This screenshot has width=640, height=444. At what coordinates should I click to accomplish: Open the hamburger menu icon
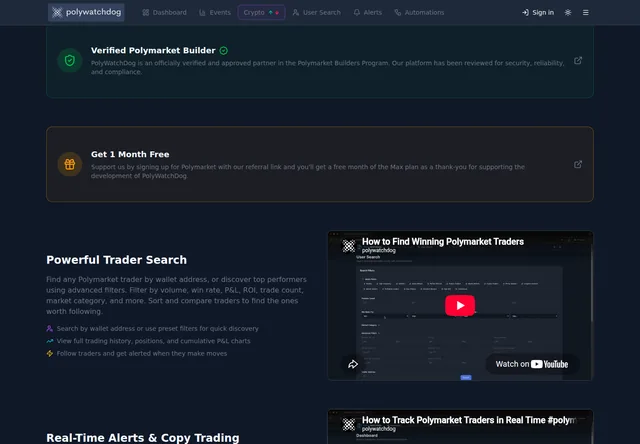[x=586, y=13]
